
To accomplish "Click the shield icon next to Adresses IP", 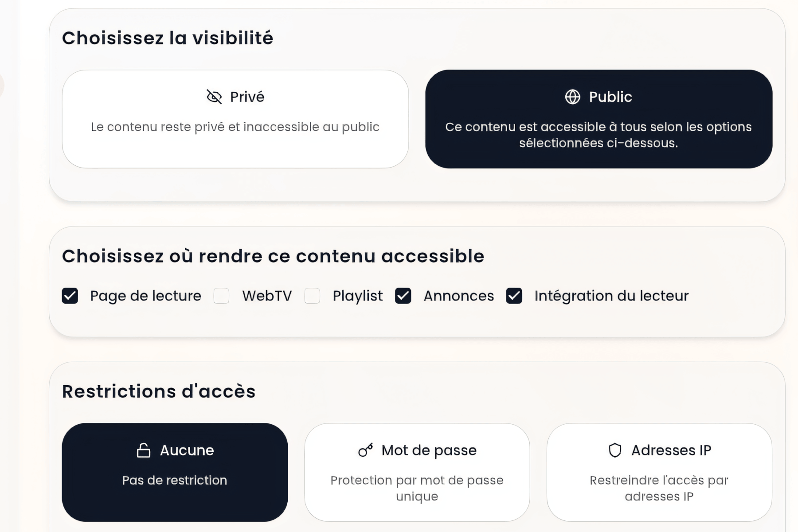I will click(x=614, y=450).
